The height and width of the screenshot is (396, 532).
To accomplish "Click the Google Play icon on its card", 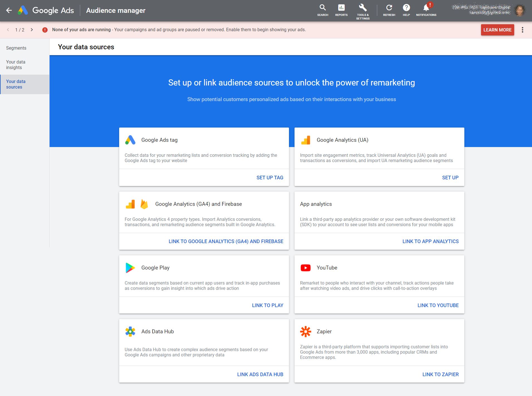I will pyautogui.click(x=130, y=268).
